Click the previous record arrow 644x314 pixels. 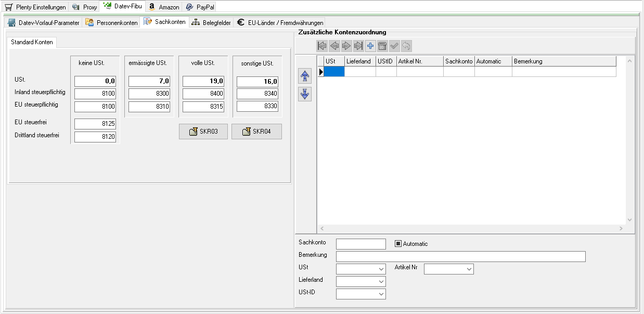pos(334,46)
